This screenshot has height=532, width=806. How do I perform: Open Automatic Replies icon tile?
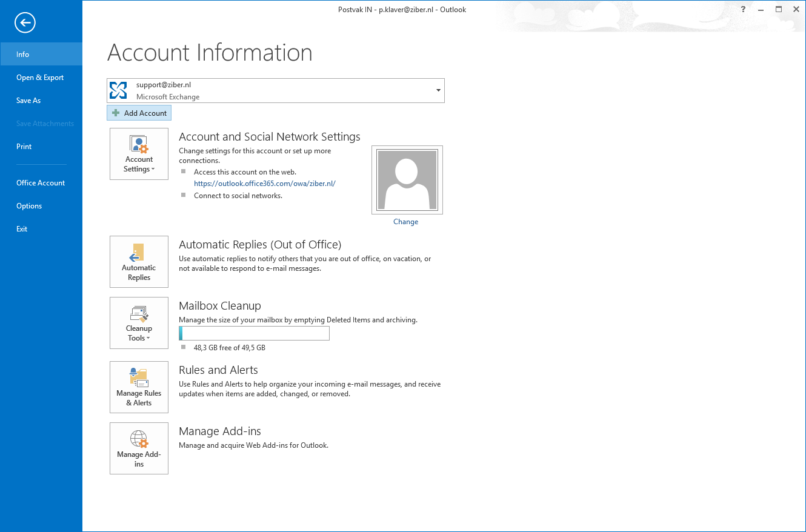click(x=139, y=262)
